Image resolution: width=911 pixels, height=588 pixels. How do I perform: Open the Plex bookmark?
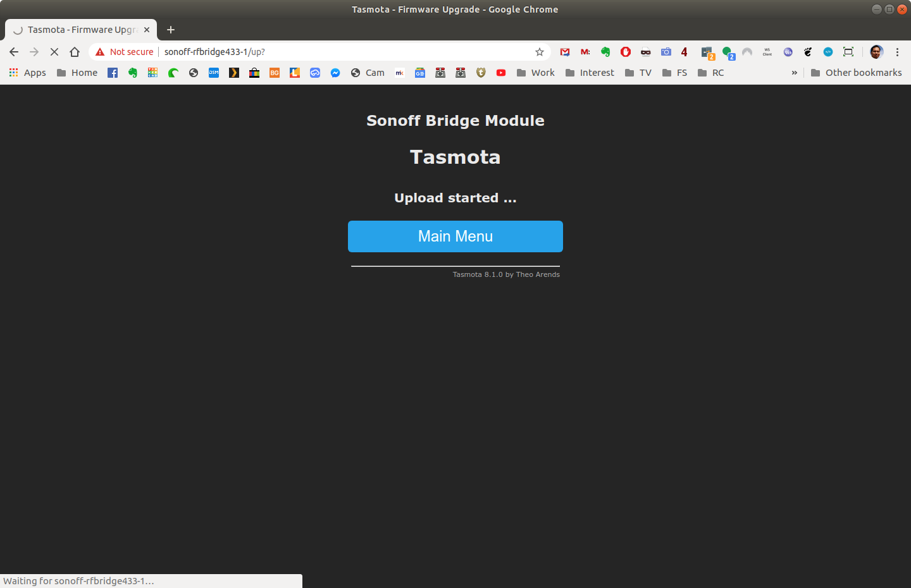[x=234, y=73]
